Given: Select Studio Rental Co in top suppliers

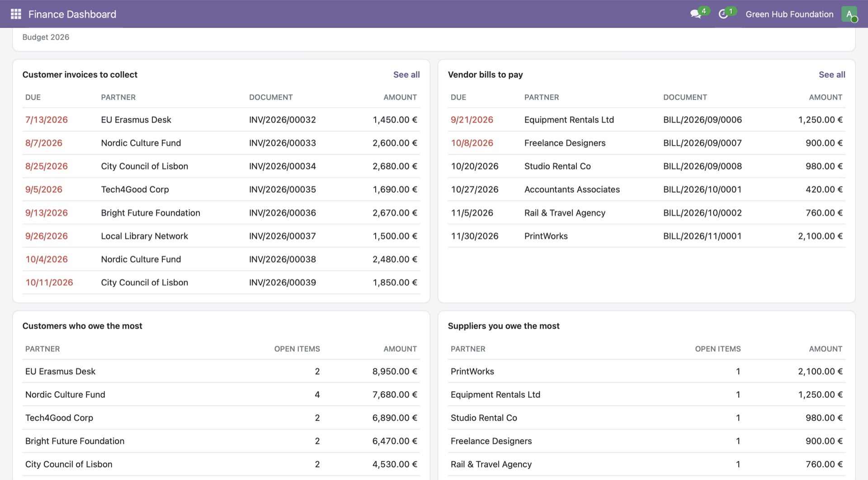Looking at the screenshot, I should 484,418.
